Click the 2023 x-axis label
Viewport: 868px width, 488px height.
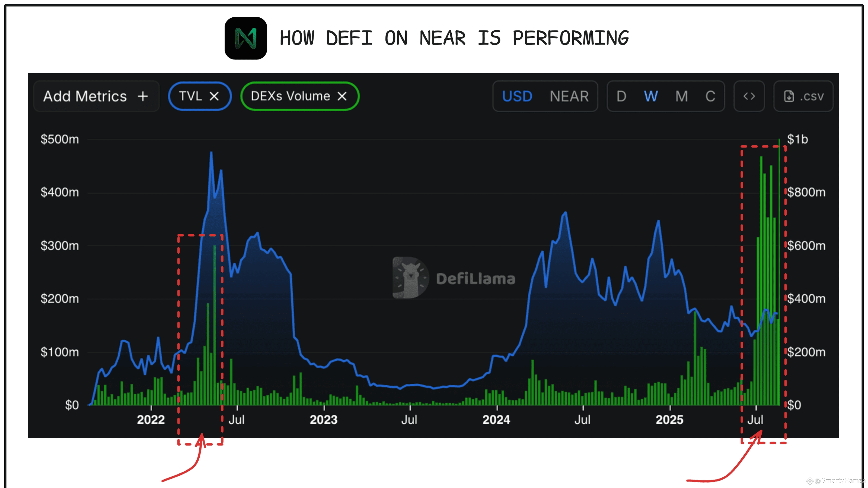324,420
